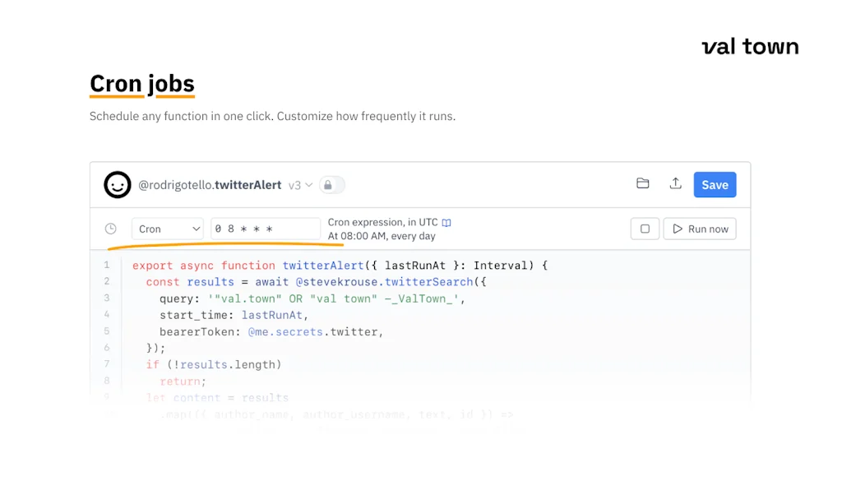This screenshot has width=842, height=504.
Task: Click the clock schedule icon
Action: click(111, 229)
